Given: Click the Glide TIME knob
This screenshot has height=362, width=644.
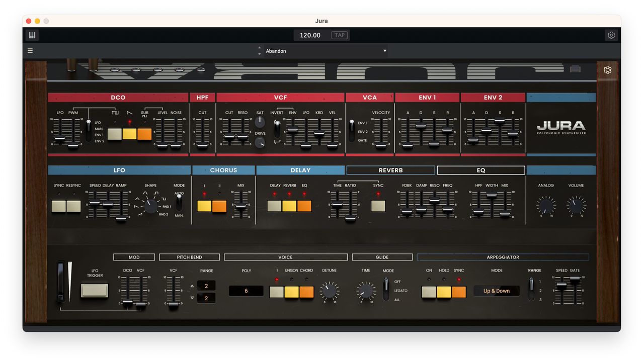Looking at the screenshot, I should [366, 291].
